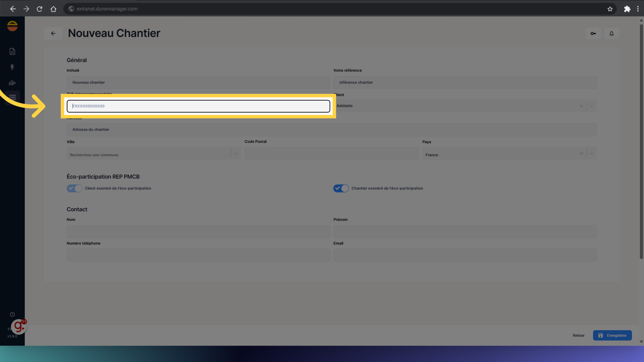Click the key icon button at top
This screenshot has height=362, width=644.
pyautogui.click(x=593, y=34)
